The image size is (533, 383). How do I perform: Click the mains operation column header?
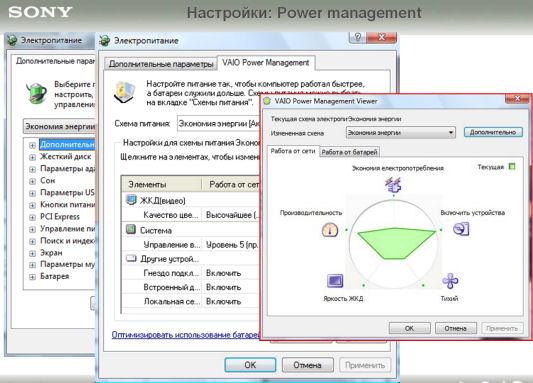(231, 184)
